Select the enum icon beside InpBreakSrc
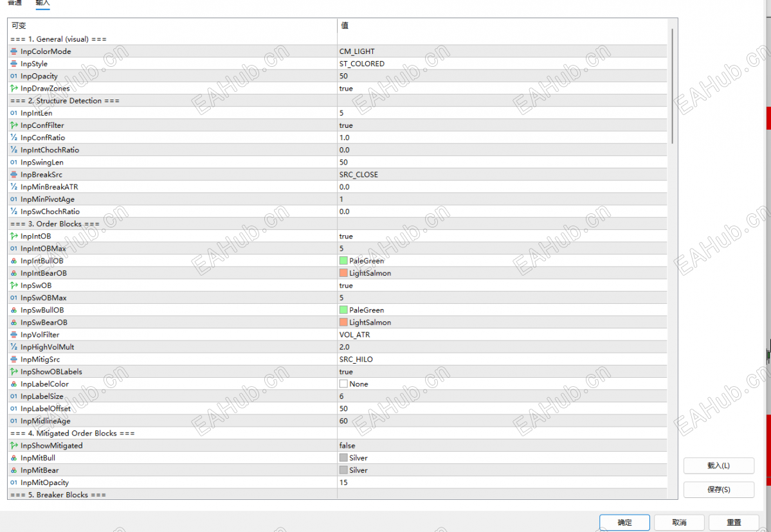 point(14,174)
